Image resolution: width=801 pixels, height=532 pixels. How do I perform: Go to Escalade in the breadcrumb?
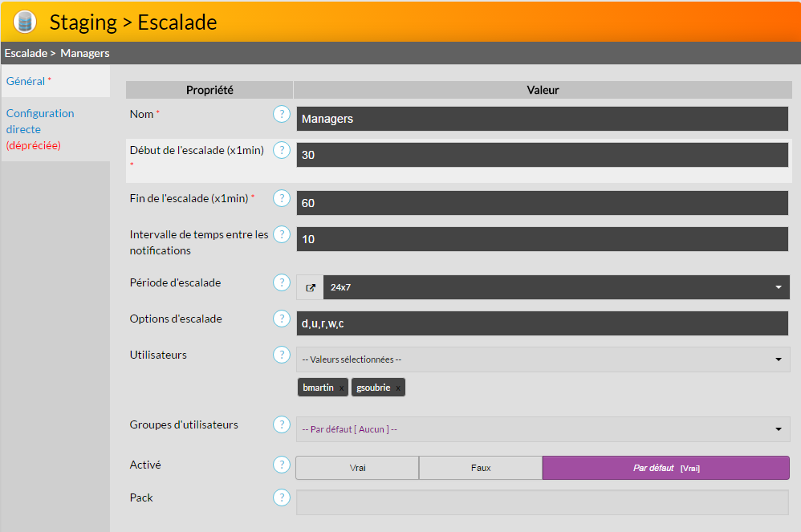tap(26, 53)
